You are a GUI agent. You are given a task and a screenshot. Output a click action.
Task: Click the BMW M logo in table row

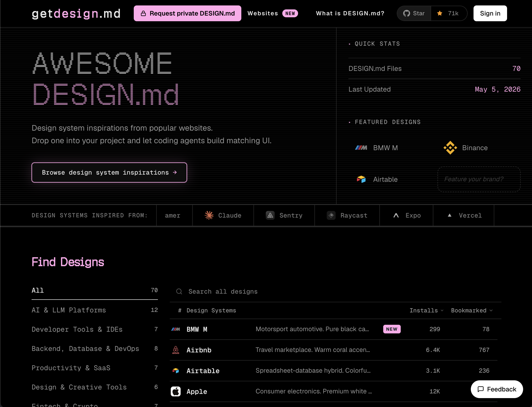176,329
